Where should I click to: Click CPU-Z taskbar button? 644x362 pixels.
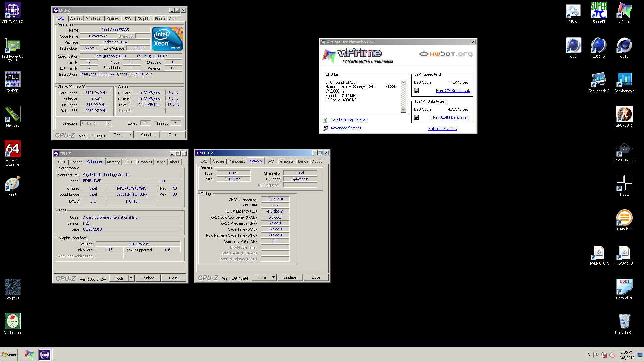click(x=45, y=355)
